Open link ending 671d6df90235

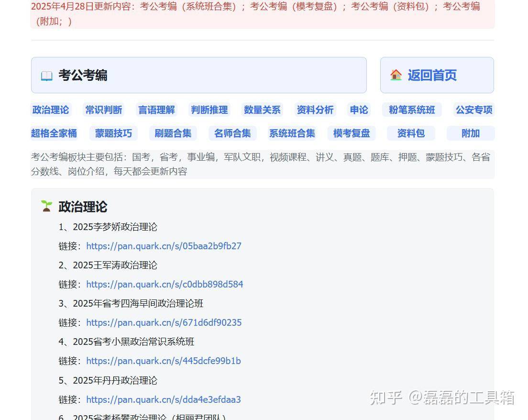(x=164, y=323)
